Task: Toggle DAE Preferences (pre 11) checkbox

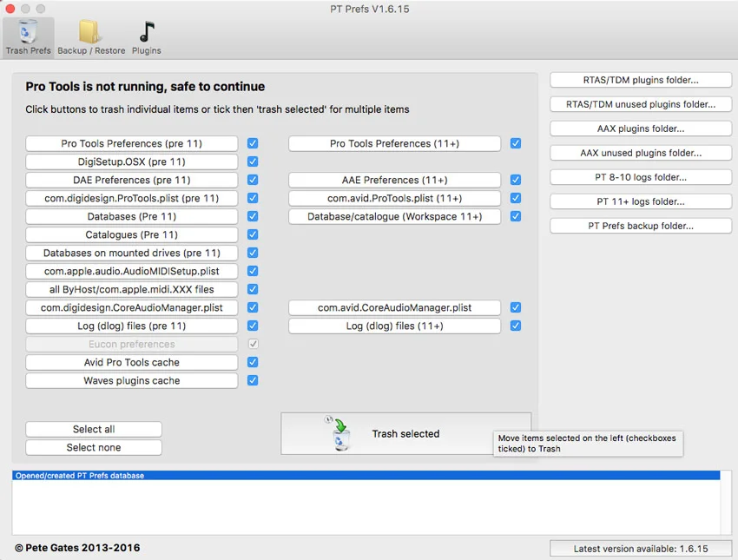Action: click(x=253, y=180)
